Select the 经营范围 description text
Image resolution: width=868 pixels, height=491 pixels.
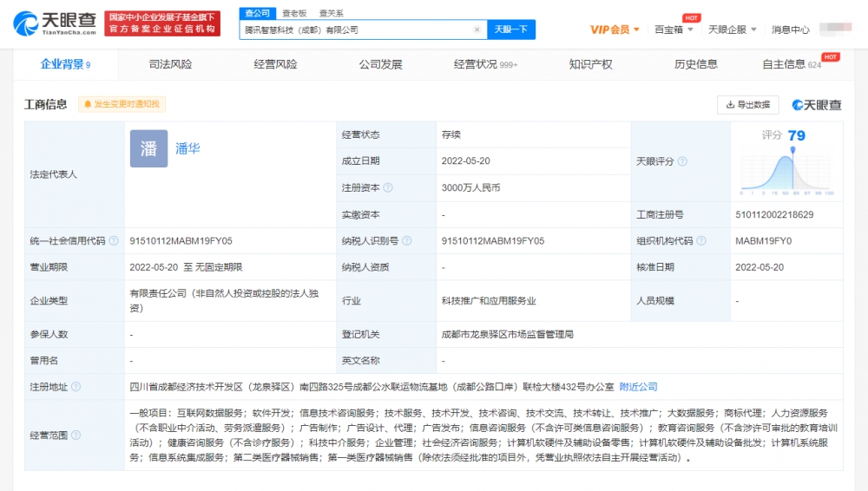[x=483, y=435]
